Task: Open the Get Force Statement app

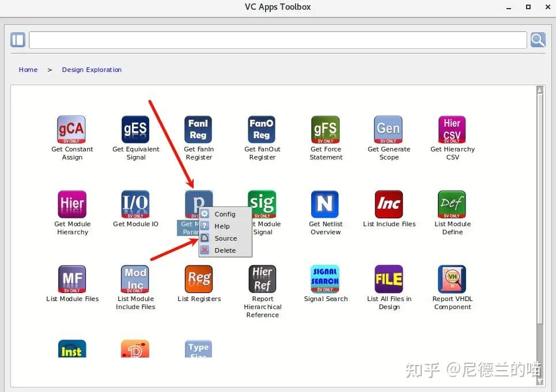Action: point(326,130)
